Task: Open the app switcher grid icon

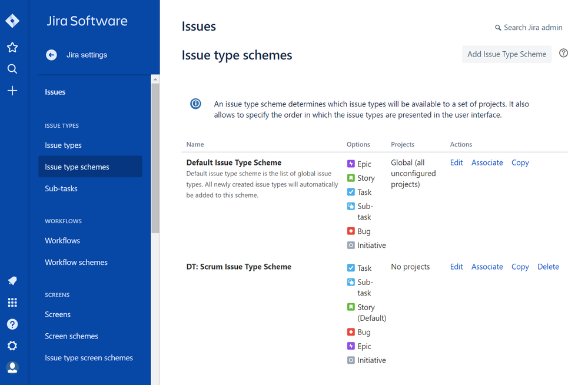Action: tap(12, 303)
